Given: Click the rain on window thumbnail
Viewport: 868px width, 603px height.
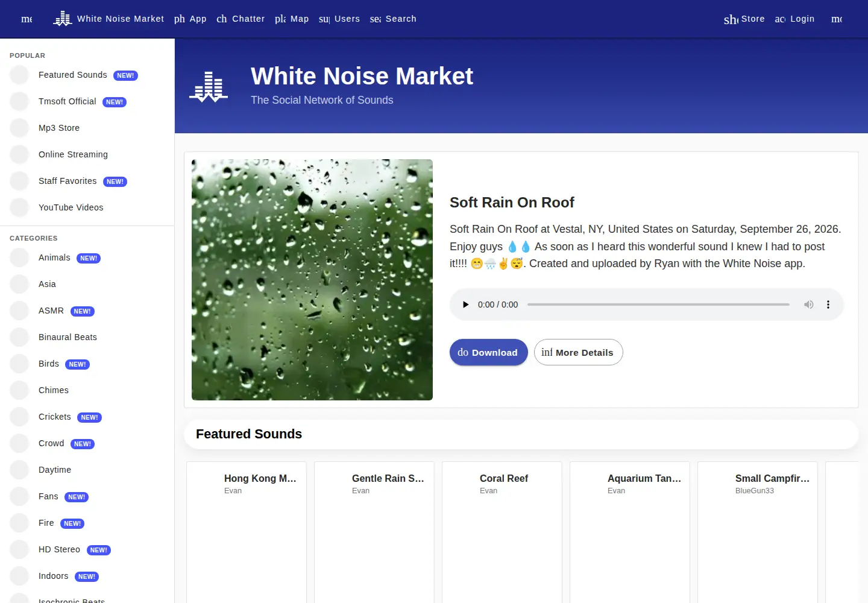Looking at the screenshot, I should (312, 280).
